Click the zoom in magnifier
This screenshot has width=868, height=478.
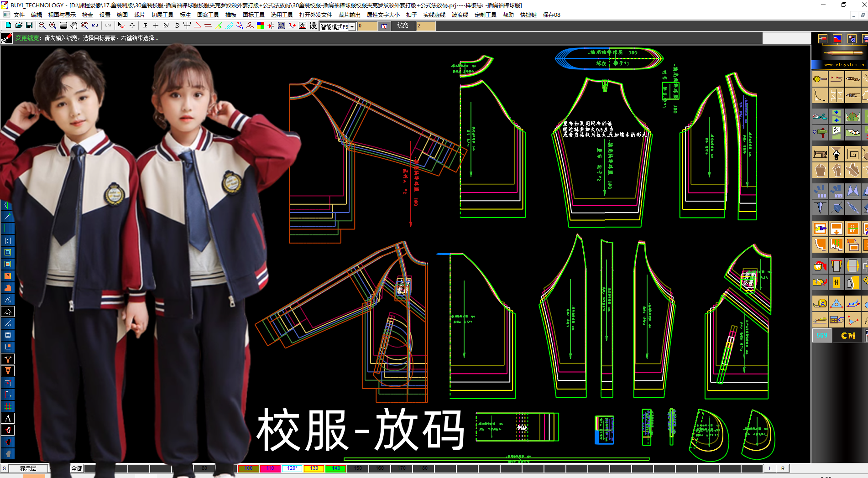pos(52,26)
